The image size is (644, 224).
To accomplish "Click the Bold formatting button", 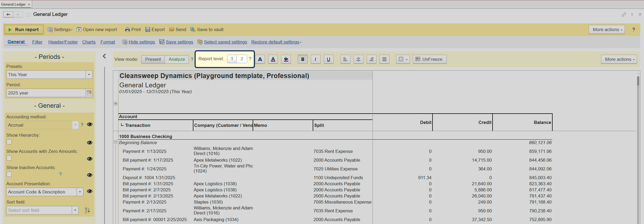I will pos(303,59).
